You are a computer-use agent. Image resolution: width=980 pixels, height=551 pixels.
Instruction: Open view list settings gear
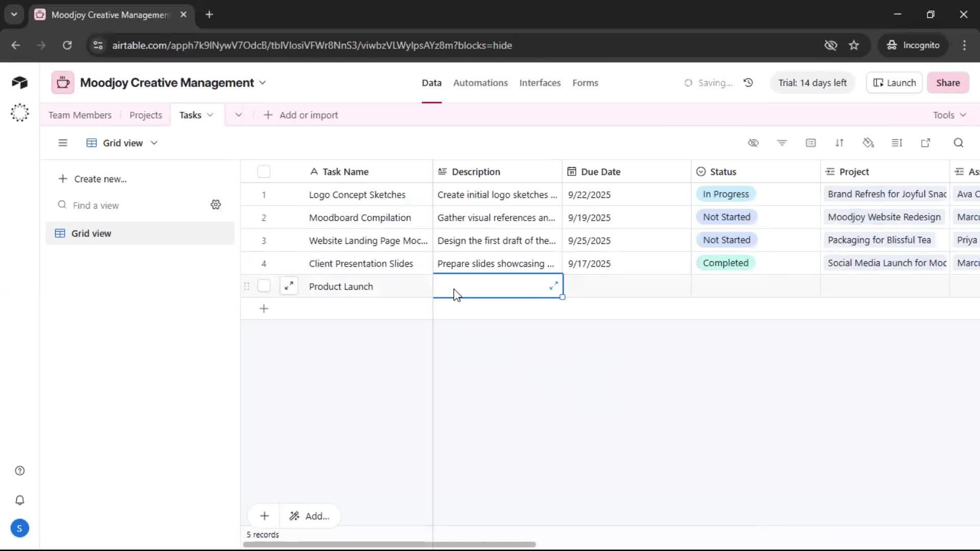click(x=216, y=205)
